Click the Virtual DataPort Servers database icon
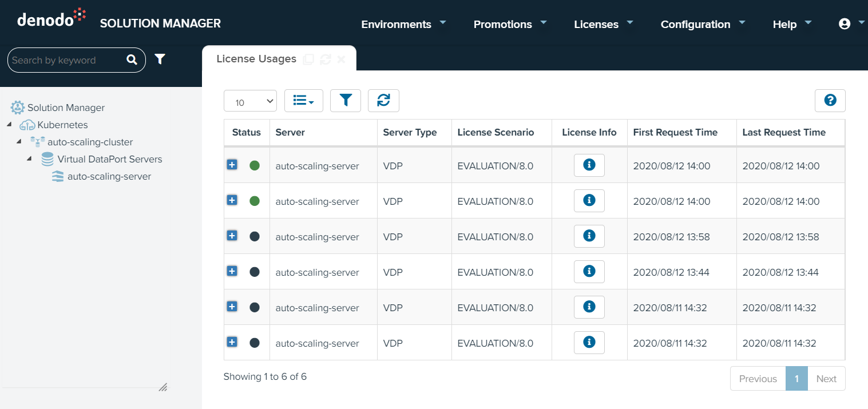Screen dimensions: 868x409 [47, 159]
